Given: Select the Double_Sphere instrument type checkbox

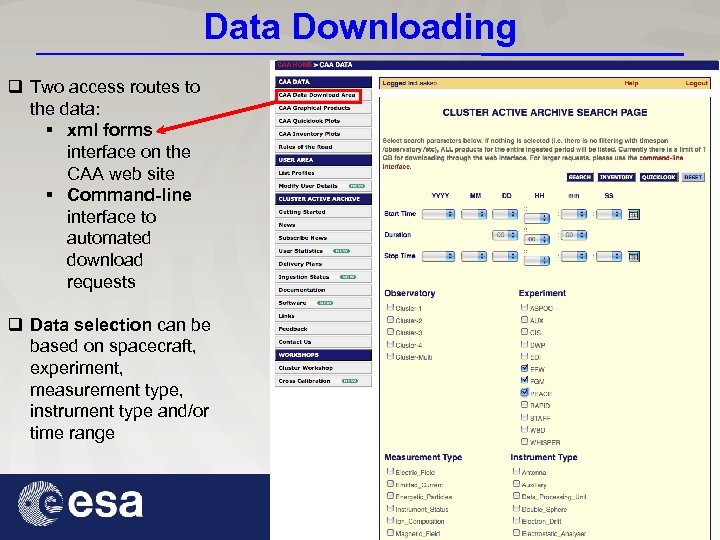Looking at the screenshot, I should coord(516,508).
